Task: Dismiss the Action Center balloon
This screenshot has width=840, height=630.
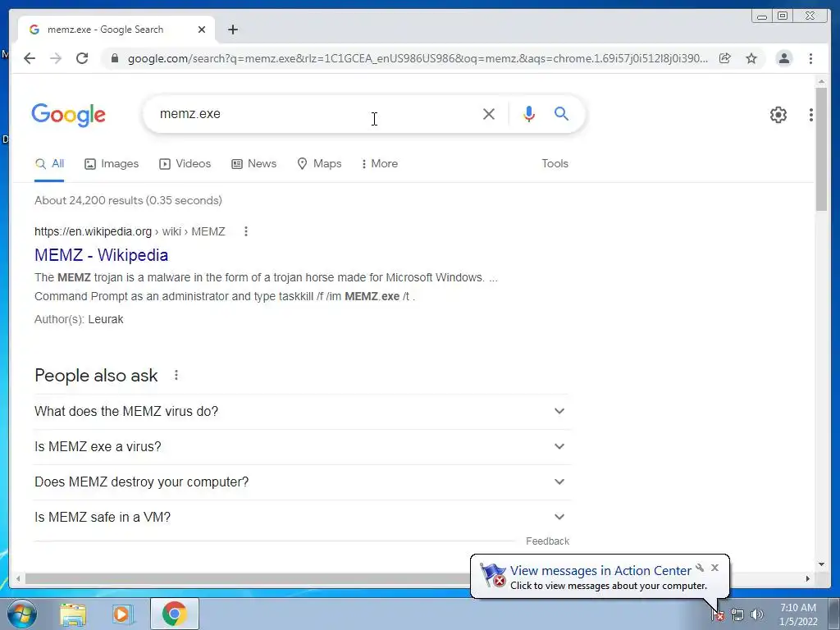Action: [714, 568]
